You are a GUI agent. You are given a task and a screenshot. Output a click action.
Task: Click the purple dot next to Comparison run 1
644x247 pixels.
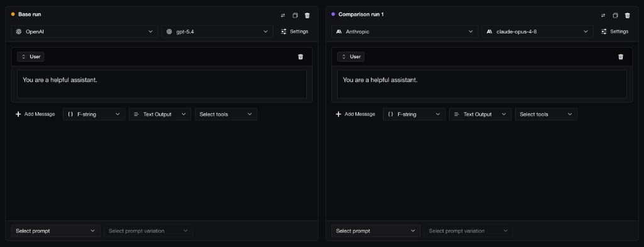pos(333,14)
